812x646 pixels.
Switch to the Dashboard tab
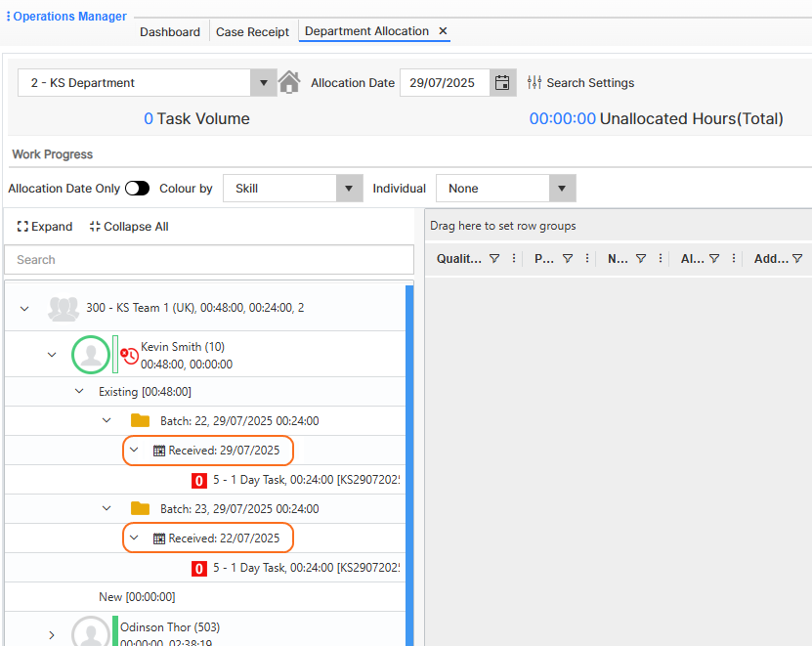pyautogui.click(x=169, y=31)
